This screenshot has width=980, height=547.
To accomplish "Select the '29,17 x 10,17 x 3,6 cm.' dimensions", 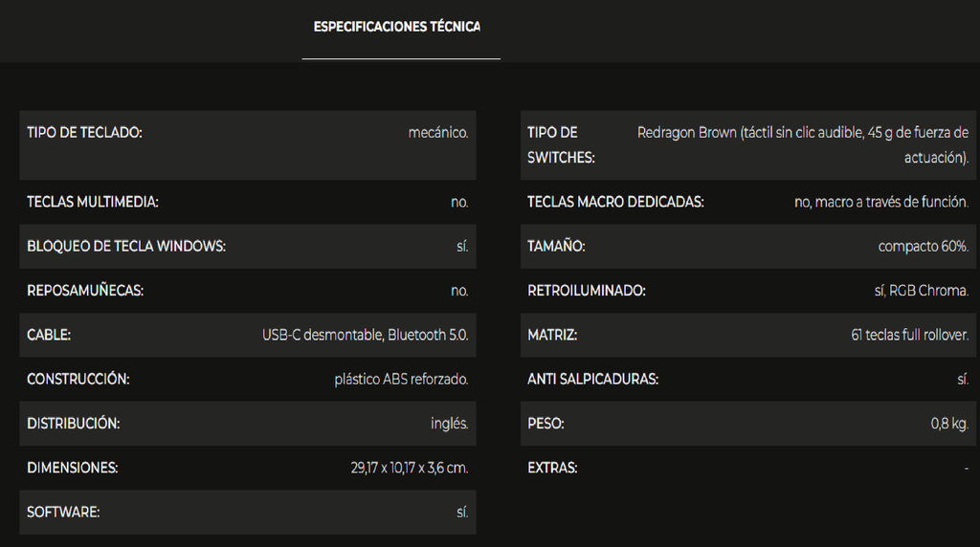I will point(409,469).
